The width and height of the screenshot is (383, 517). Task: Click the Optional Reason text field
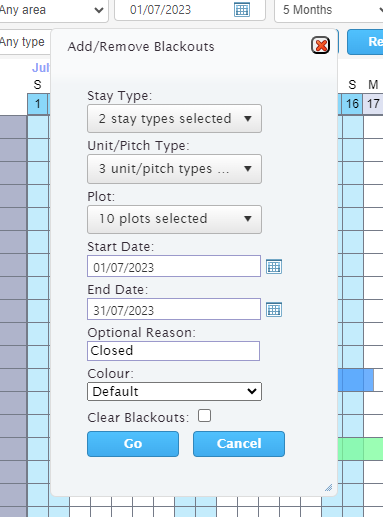pos(174,351)
